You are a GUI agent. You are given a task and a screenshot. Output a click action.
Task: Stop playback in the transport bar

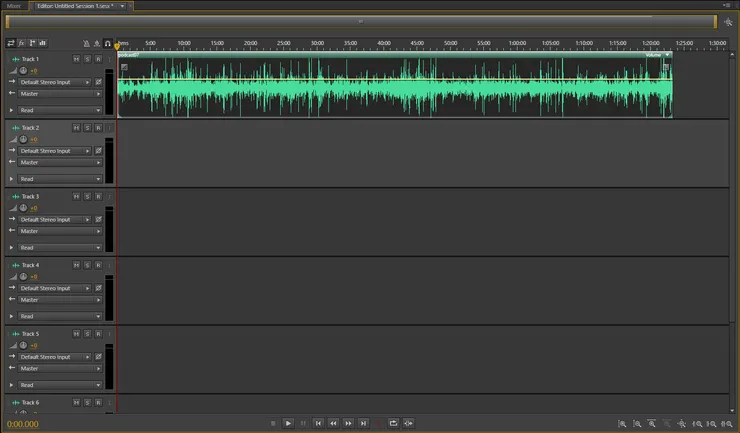(x=273, y=424)
